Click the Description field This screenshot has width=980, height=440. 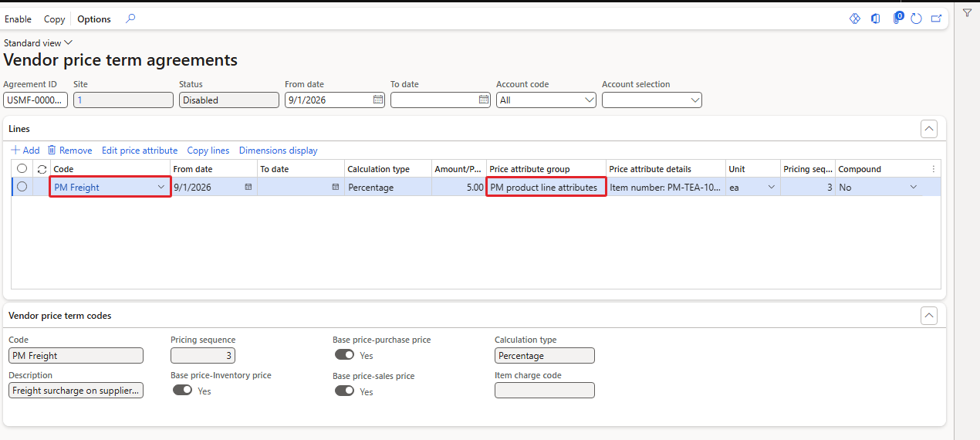pos(76,391)
